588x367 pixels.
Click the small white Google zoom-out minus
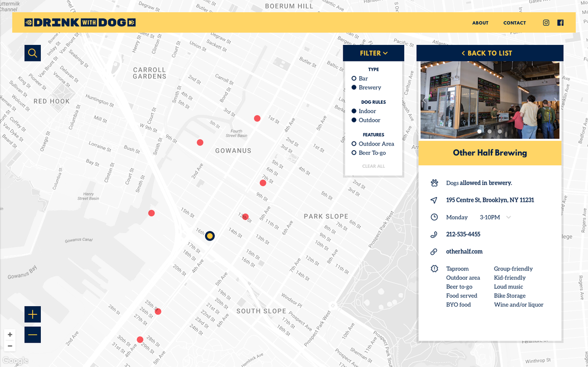coord(10,346)
